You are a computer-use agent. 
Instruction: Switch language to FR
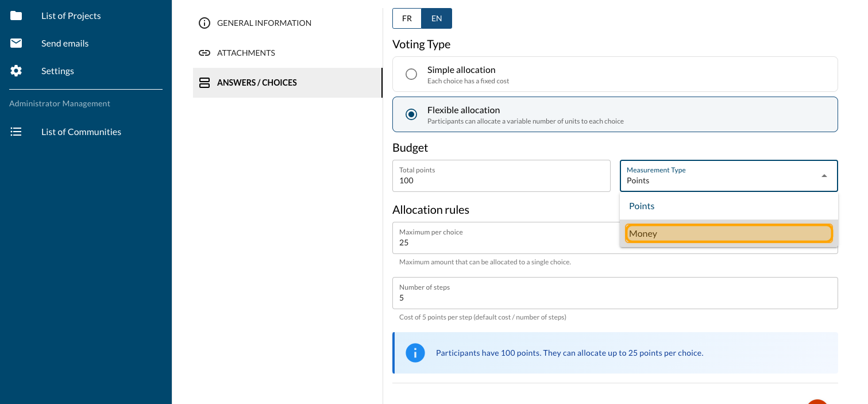(x=407, y=18)
